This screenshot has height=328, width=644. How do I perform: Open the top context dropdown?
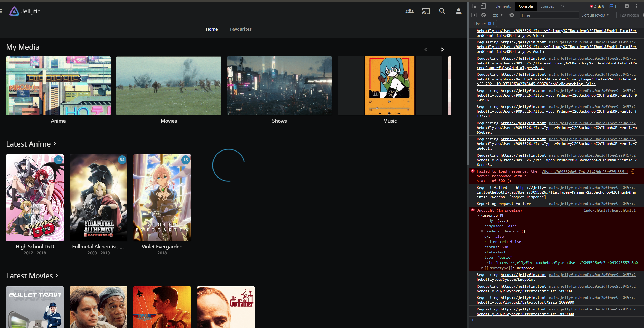point(497,15)
